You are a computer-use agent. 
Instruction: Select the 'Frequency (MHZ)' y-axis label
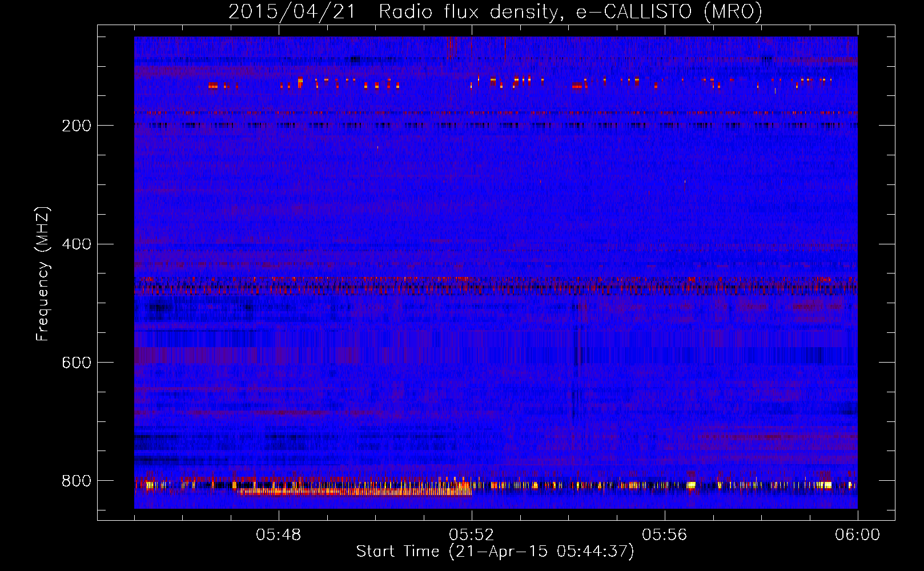pos(43,274)
